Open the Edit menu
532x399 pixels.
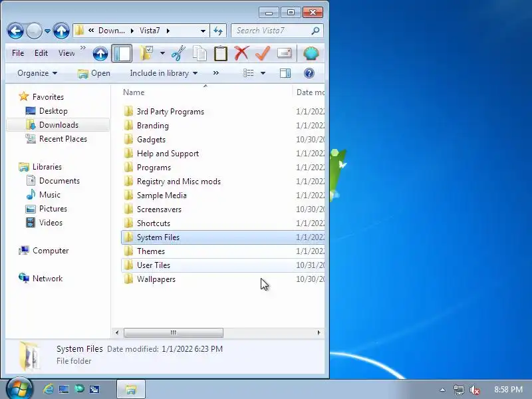click(41, 53)
